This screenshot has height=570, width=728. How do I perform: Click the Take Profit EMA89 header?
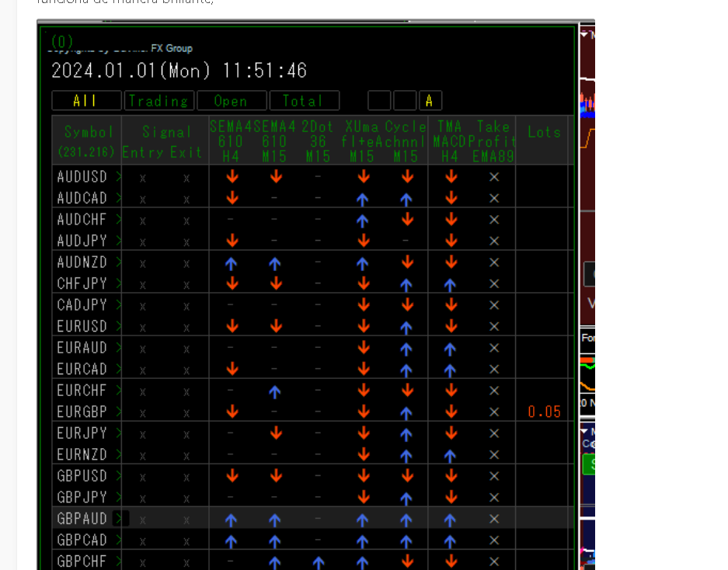[493, 141]
